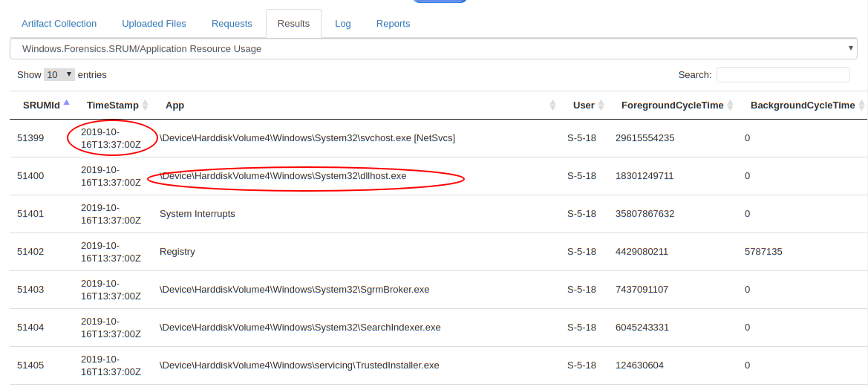This screenshot has height=387, width=868.
Task: Select the Results tab
Action: tap(293, 24)
